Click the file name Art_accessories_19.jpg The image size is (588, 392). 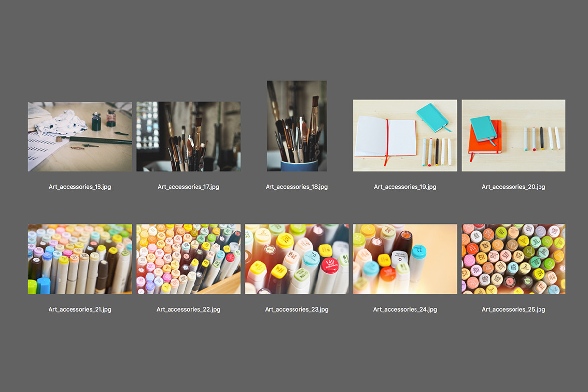(x=405, y=187)
